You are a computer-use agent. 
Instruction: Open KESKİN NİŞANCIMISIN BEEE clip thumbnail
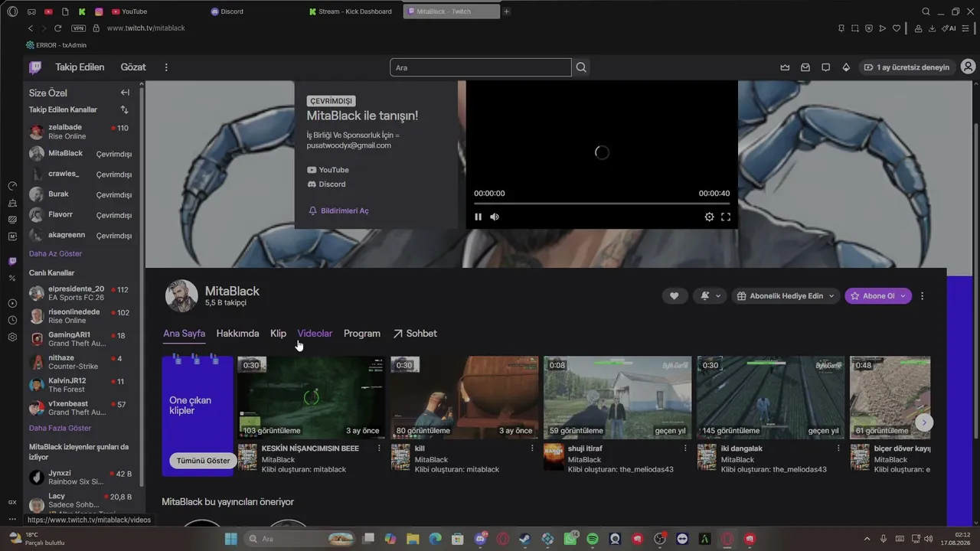[x=311, y=397]
